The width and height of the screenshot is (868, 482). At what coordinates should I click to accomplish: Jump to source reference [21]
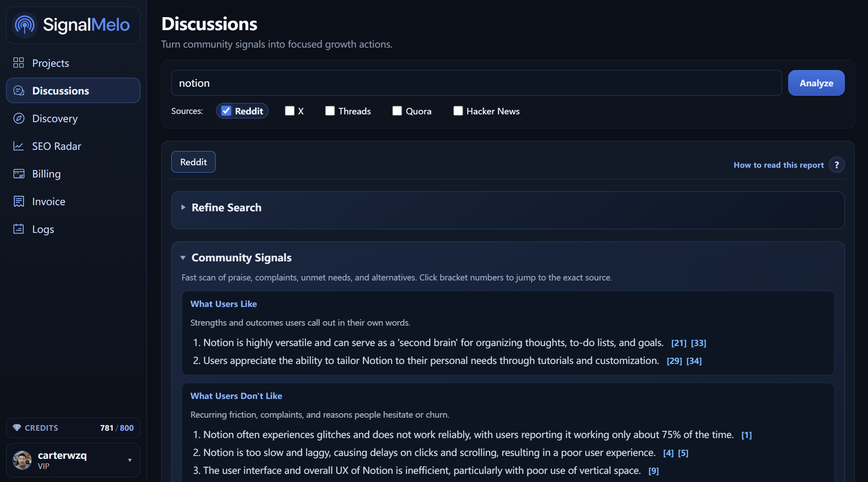pos(679,343)
